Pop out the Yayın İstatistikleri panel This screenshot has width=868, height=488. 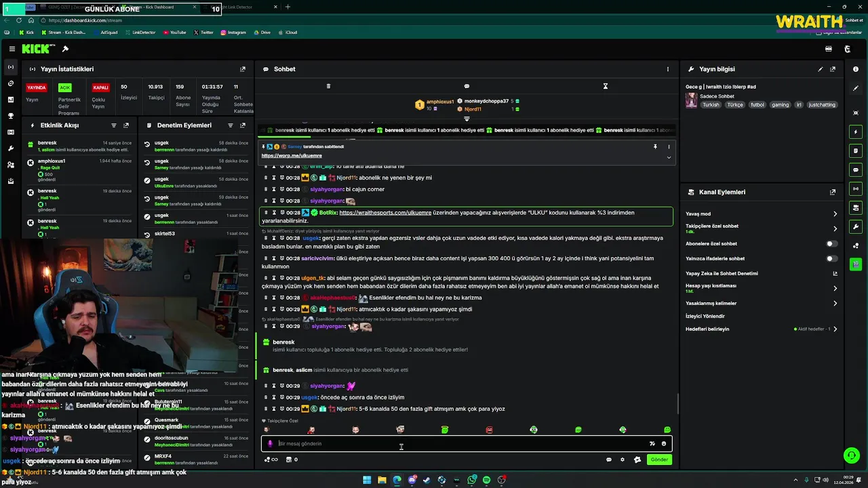(243, 69)
